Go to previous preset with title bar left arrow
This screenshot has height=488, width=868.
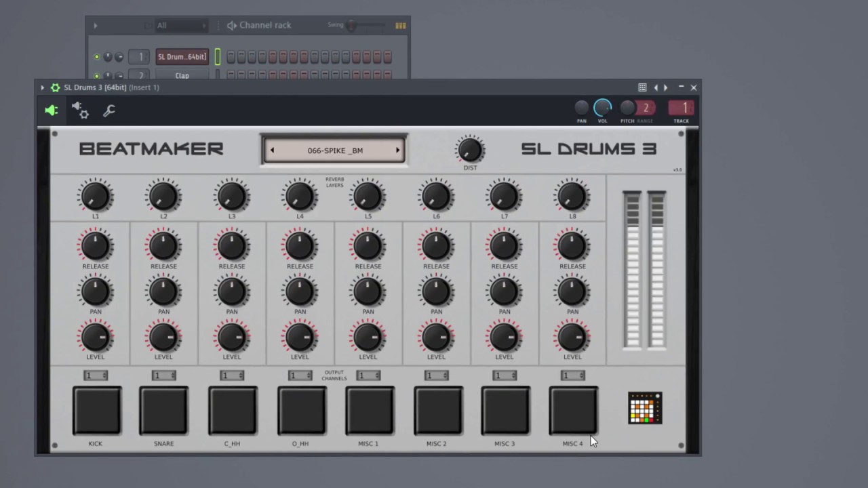655,87
